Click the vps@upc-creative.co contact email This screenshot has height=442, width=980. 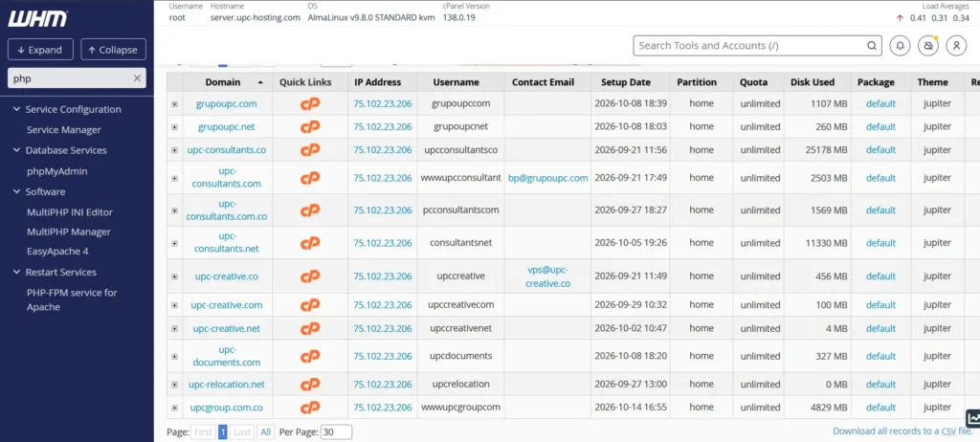point(548,276)
